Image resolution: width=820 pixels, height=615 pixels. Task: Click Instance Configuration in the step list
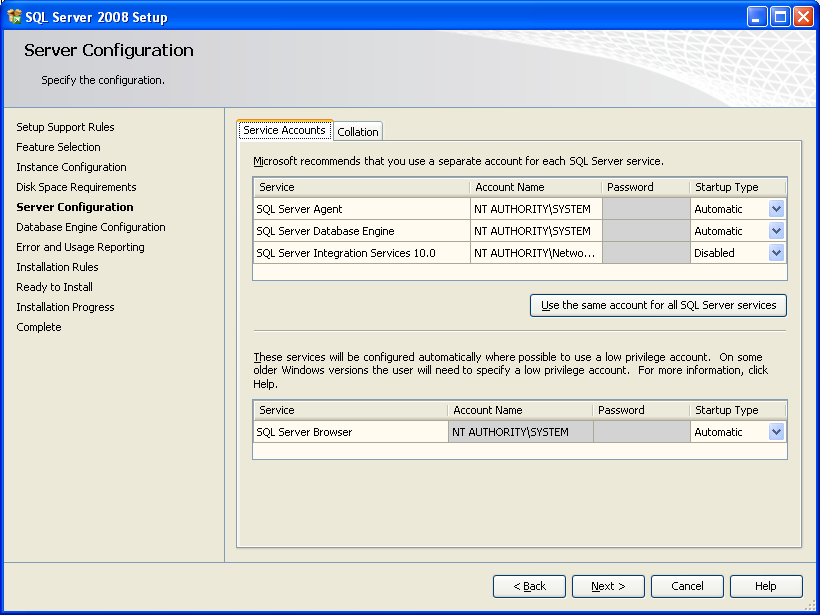[71, 167]
